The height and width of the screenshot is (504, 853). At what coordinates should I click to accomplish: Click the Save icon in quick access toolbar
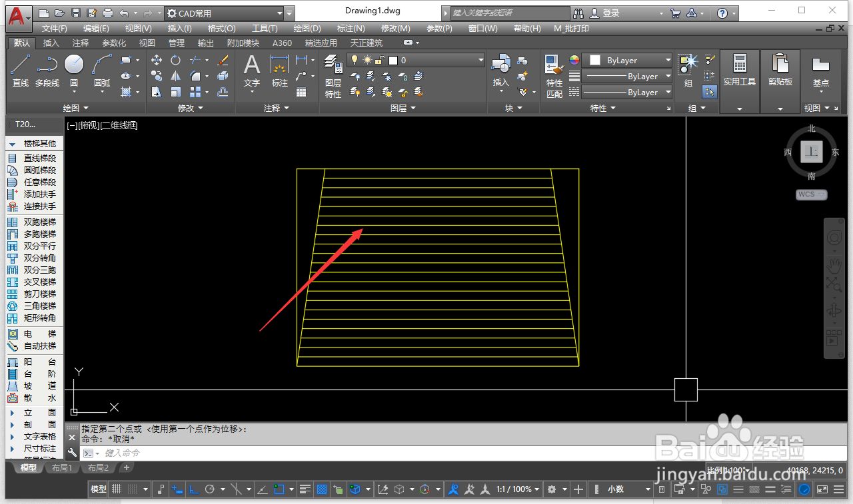coord(75,13)
